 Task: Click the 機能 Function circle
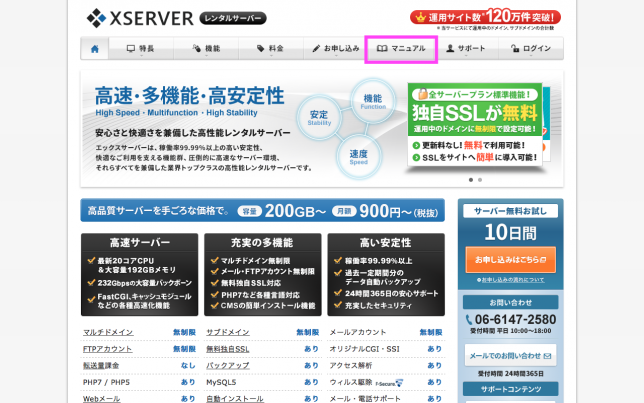pyautogui.click(x=373, y=101)
